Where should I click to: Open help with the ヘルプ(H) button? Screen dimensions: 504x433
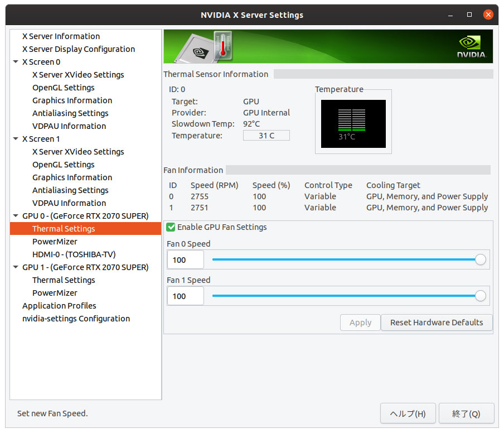tap(408, 413)
